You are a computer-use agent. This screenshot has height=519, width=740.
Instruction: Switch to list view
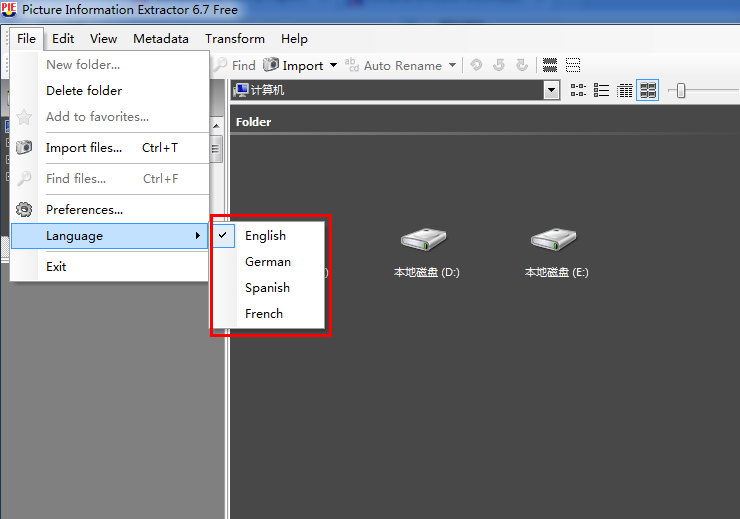(x=601, y=90)
